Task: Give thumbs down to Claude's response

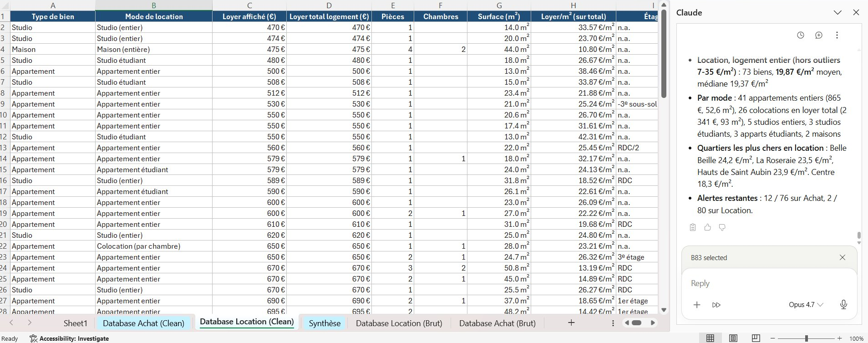Action: pyautogui.click(x=722, y=227)
